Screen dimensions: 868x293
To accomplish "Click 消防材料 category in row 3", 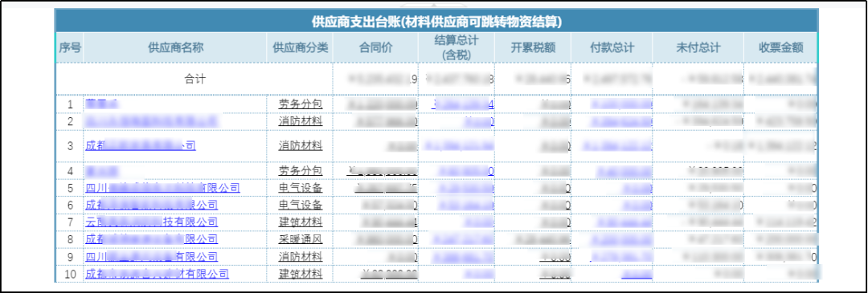I will (x=301, y=146).
